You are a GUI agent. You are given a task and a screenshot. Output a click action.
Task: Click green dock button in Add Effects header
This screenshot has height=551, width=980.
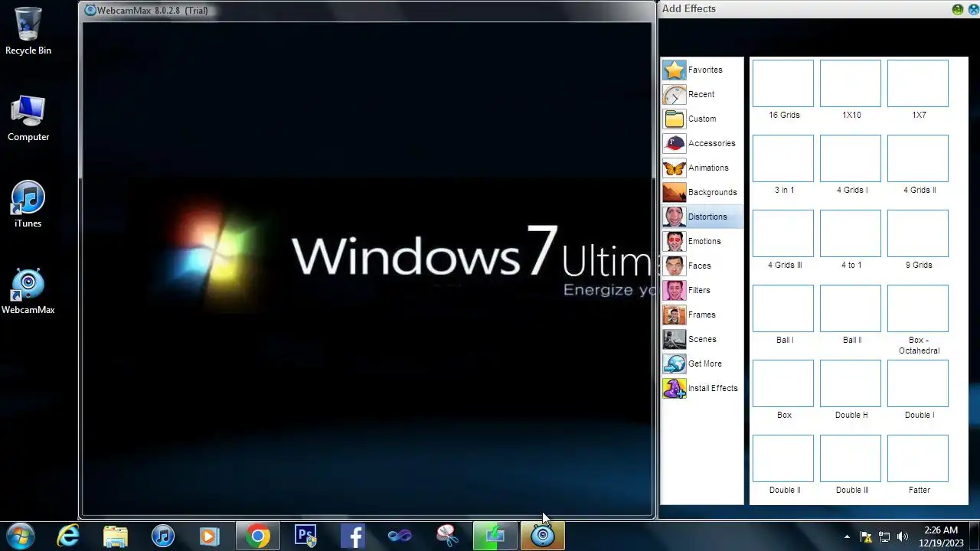click(x=958, y=9)
